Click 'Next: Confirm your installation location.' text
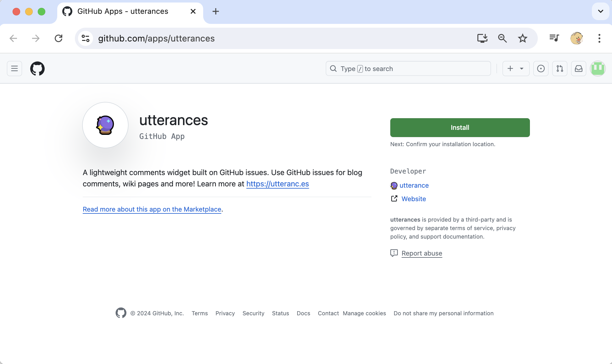The image size is (612, 364). click(x=443, y=144)
